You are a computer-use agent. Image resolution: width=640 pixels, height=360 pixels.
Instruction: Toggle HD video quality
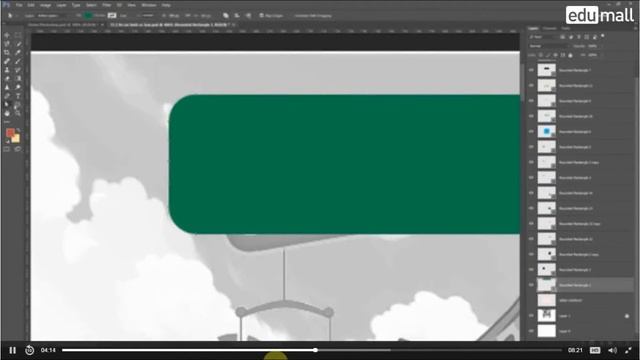pyautogui.click(x=595, y=350)
